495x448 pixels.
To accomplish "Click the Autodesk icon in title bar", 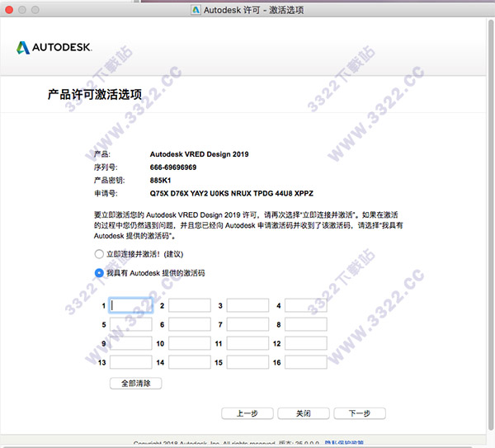I will coord(196,10).
